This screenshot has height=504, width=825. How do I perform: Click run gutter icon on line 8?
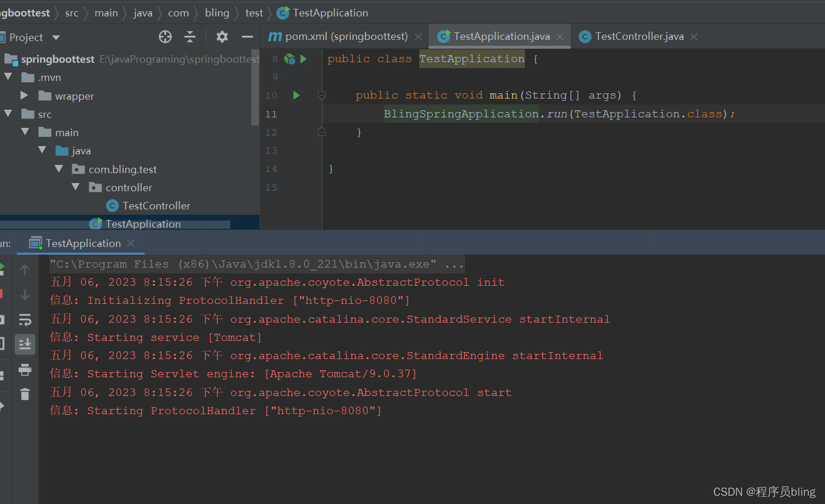(x=304, y=59)
